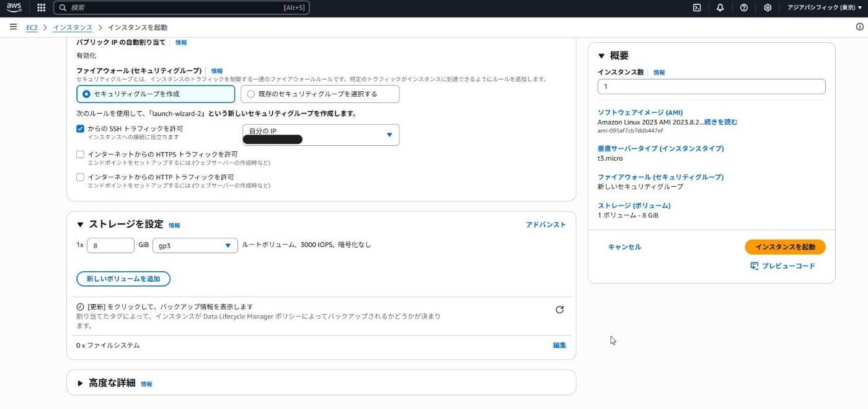This screenshot has height=409, width=868.
Task: Click 1 ボリューム - 8 GiB text
Action: pos(628,215)
